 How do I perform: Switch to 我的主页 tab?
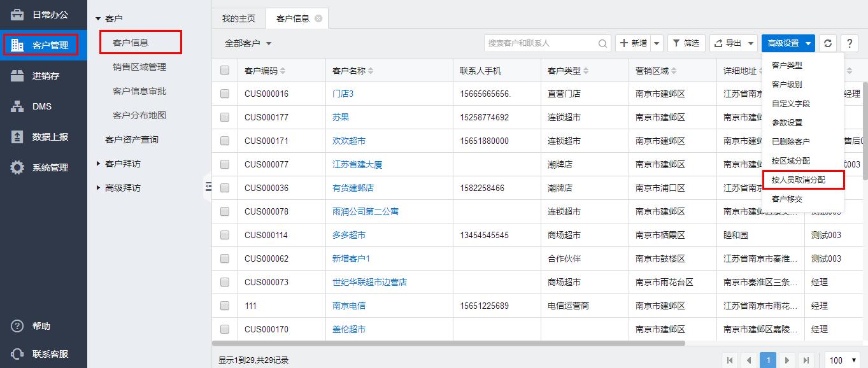pos(238,18)
